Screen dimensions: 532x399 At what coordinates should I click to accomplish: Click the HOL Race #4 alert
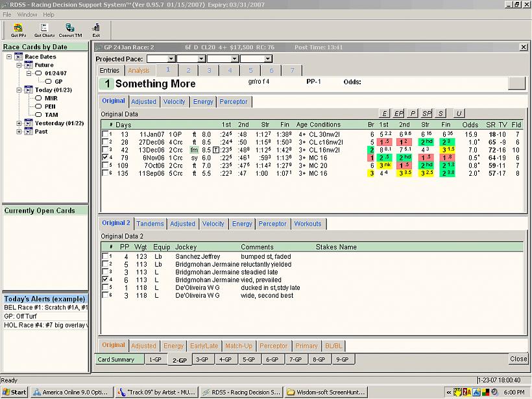pos(45,325)
